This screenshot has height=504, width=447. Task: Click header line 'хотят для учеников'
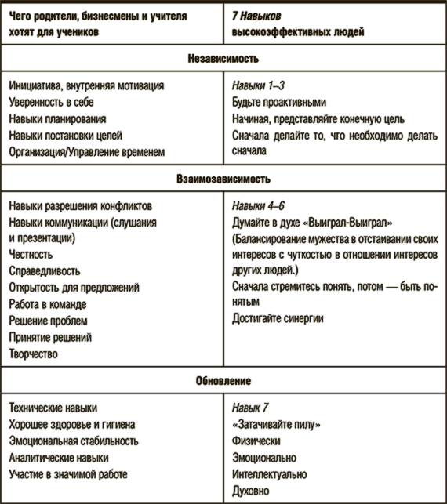[53, 32]
